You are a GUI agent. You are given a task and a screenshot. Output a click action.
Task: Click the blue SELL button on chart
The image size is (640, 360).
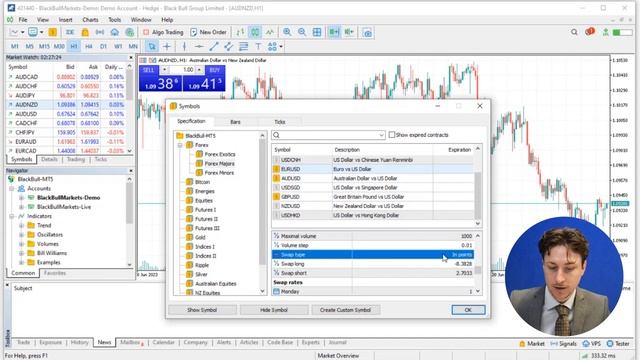point(149,70)
